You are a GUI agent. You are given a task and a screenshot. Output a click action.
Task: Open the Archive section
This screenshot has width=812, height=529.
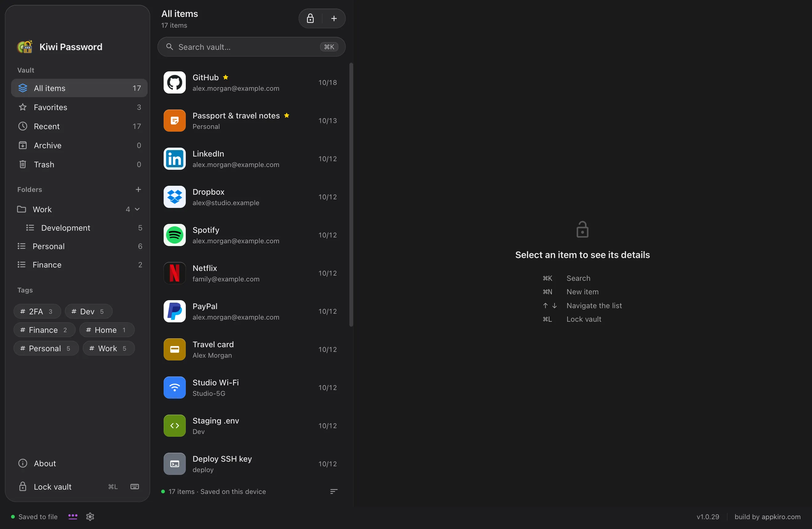[79, 145]
